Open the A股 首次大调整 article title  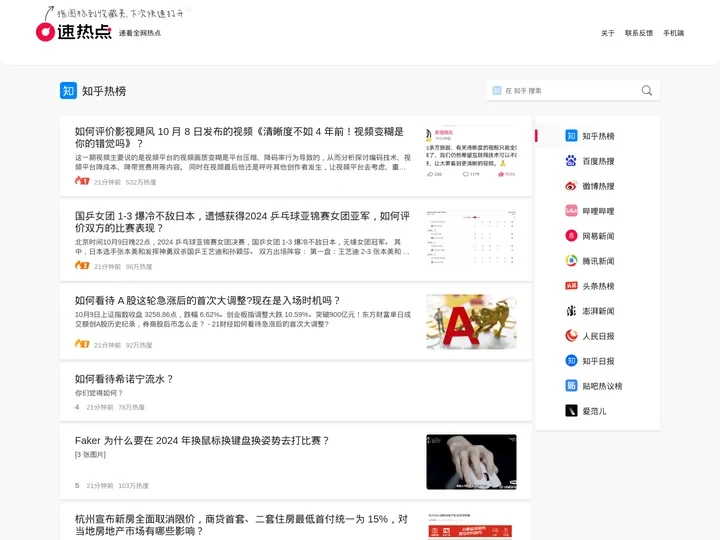pos(208,301)
